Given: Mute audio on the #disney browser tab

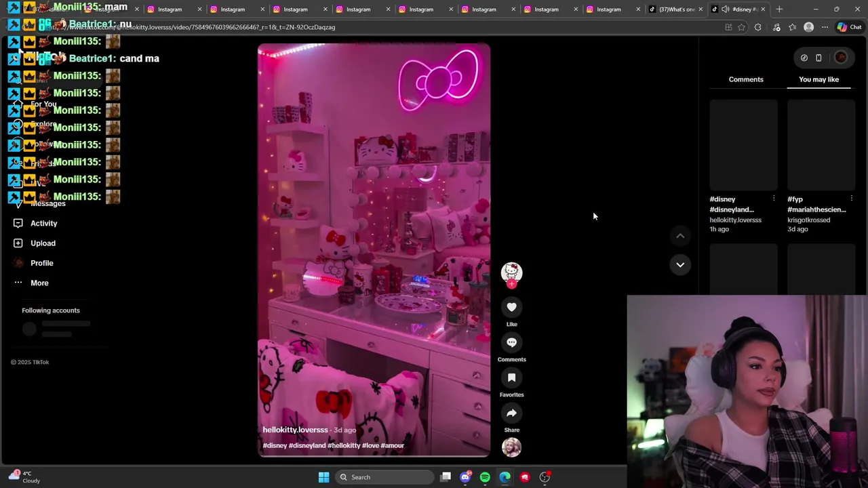Looking at the screenshot, I should click(726, 9).
